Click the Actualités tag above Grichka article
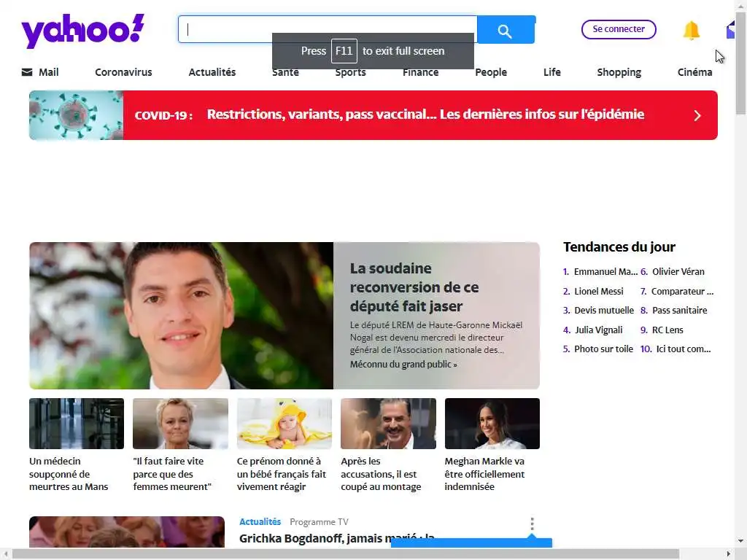This screenshot has width=747, height=560. pos(260,521)
